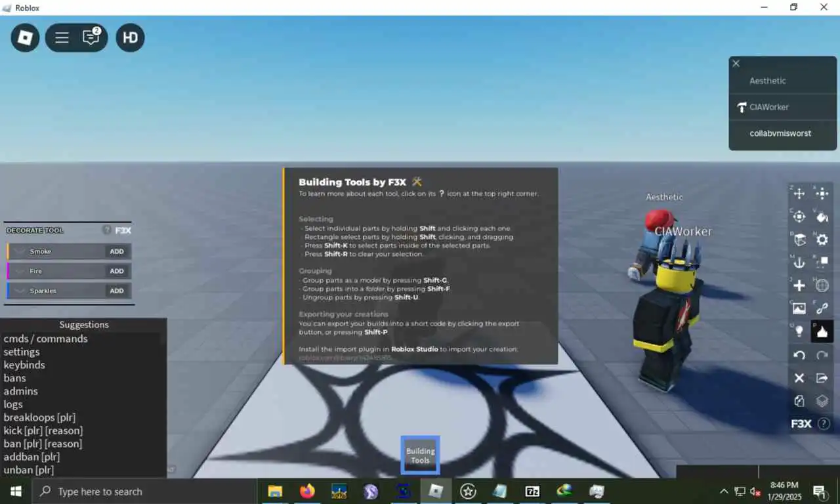The width and height of the screenshot is (840, 504).
Task: Choose 'kick [plr] [reason]' suggestion
Action: 43,430
